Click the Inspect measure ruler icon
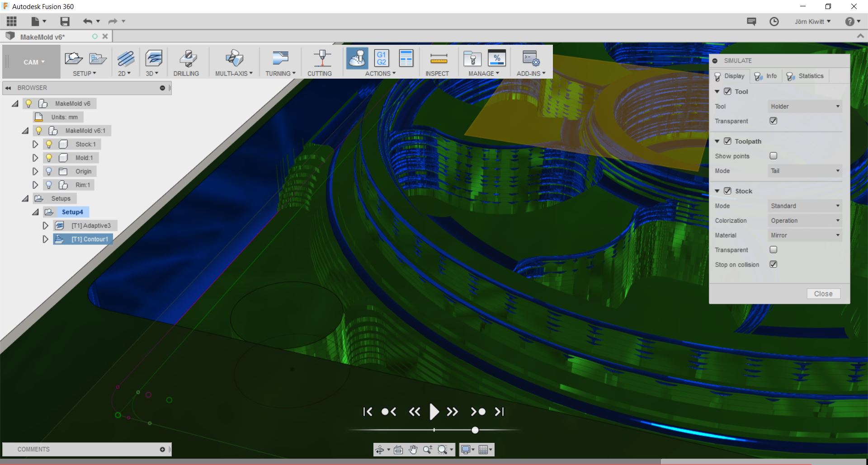This screenshot has width=868, height=465. 439,58
